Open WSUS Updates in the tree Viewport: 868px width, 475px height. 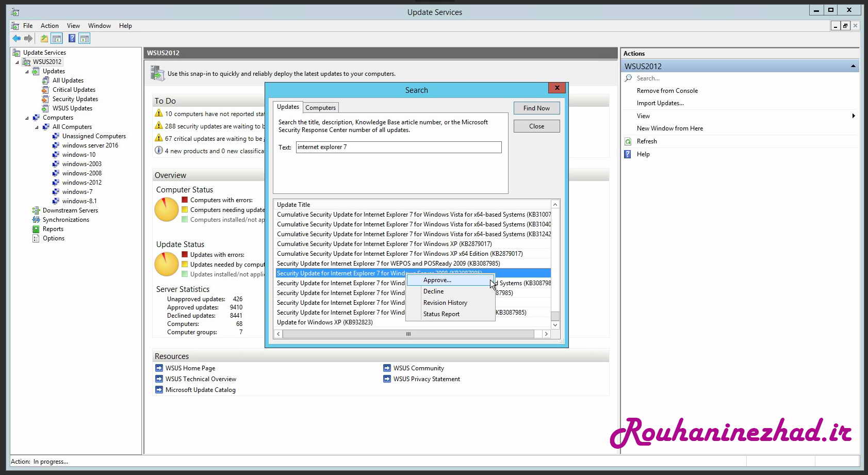click(73, 108)
